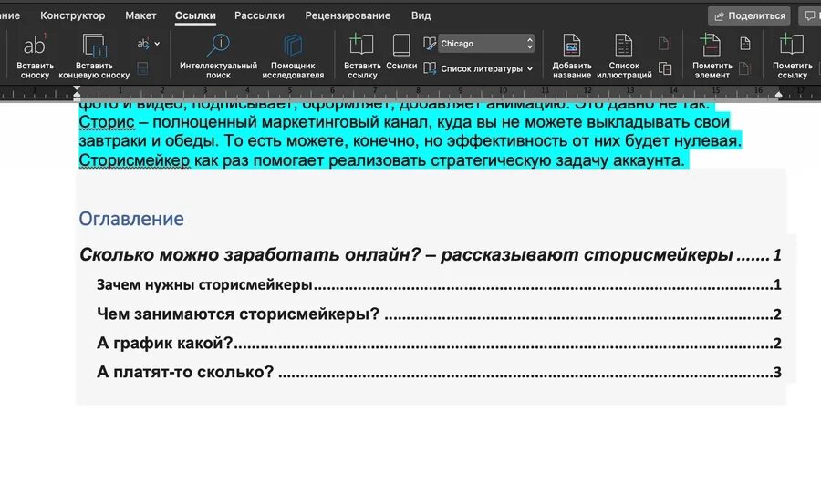Viewport: 821px width, 504px height.
Task: Click Добавить название caption icon
Action: click(x=572, y=46)
